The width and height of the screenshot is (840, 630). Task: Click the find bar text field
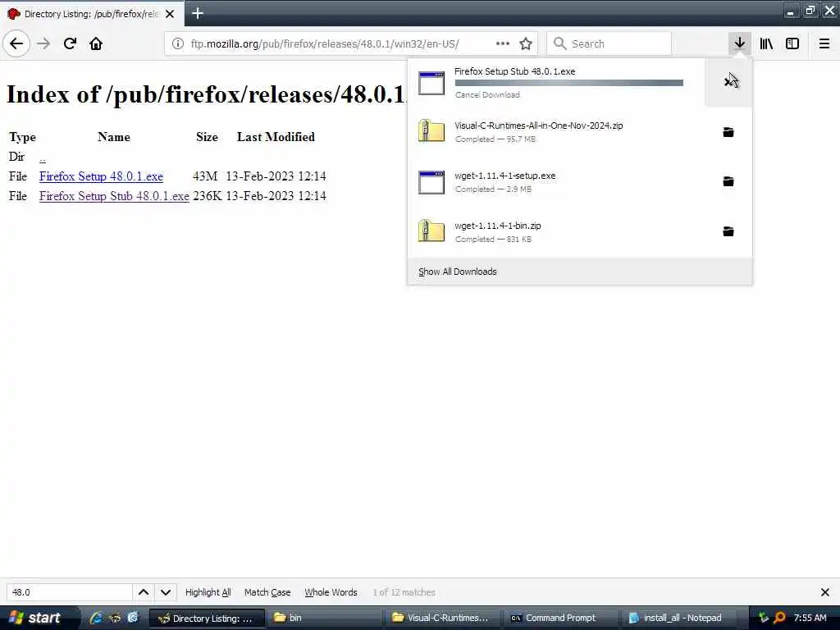69,592
